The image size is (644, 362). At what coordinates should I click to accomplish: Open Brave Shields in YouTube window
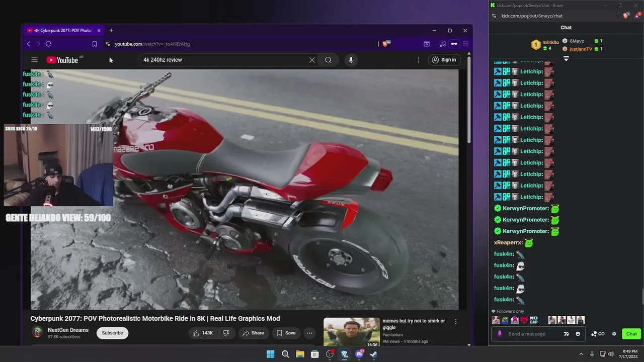pos(385,44)
